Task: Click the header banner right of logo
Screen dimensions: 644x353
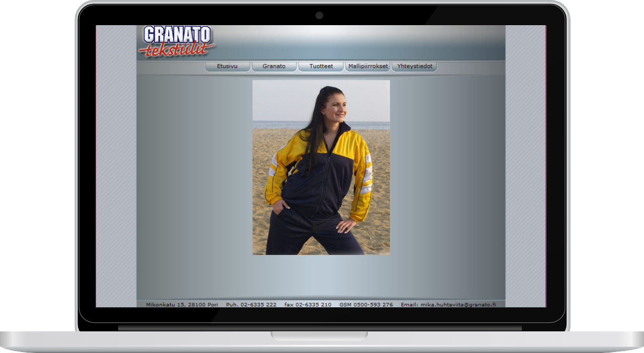Action: pos(362,43)
